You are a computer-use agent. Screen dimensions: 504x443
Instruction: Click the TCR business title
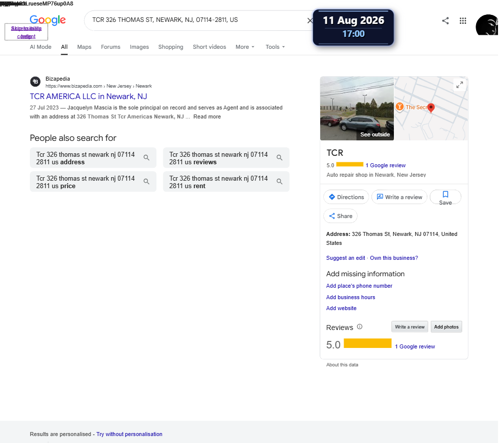(335, 153)
